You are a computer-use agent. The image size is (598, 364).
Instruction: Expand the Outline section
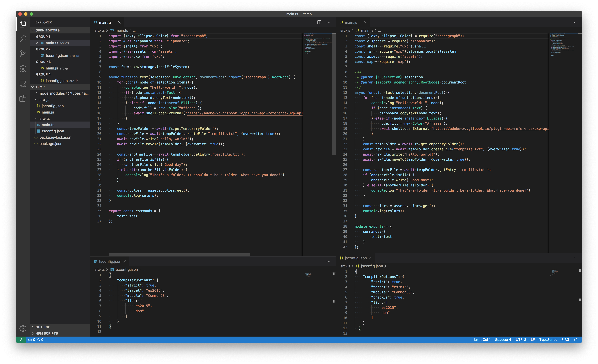(60, 327)
